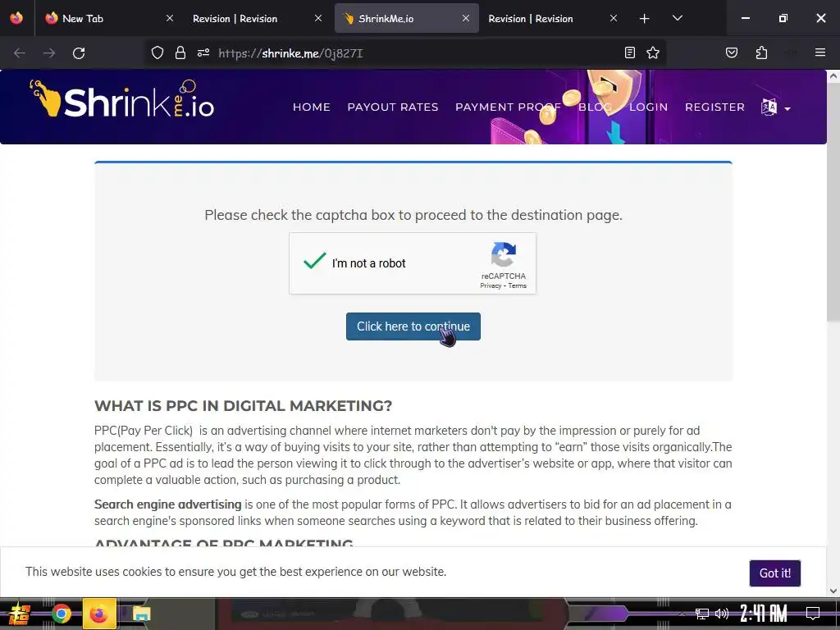Open the notification center icon
This screenshot has width=840, height=630.
(813, 614)
